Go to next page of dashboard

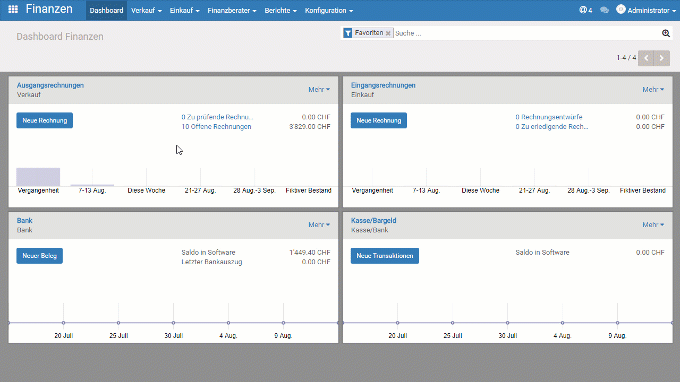(x=661, y=58)
